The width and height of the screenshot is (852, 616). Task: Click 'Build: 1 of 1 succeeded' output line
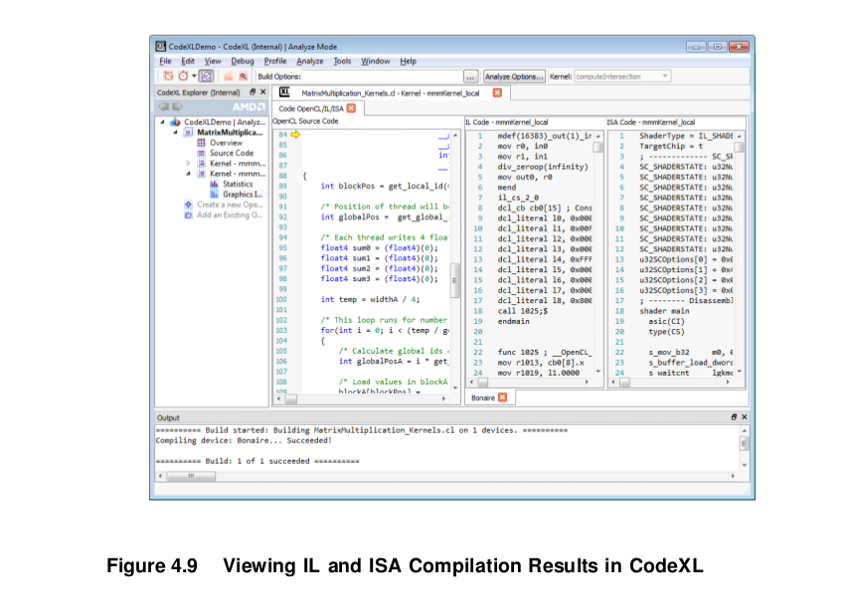[x=257, y=461]
